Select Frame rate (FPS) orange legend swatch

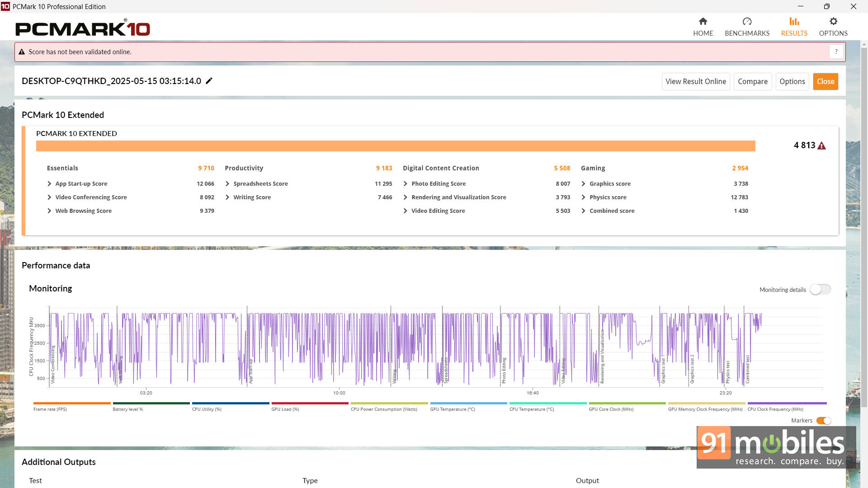[x=72, y=403]
